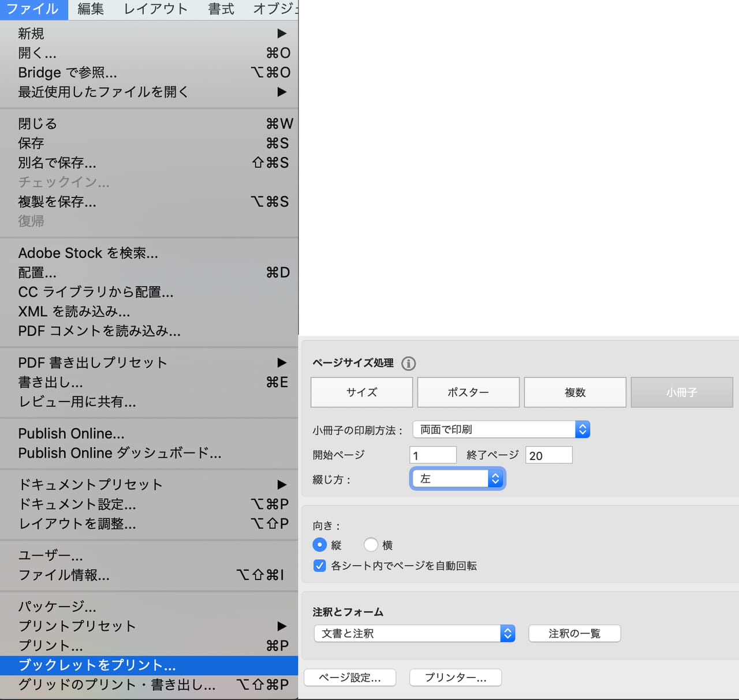The width and height of the screenshot is (739, 700).
Task: Choose 書き出し... menu item
Action: tap(149, 382)
